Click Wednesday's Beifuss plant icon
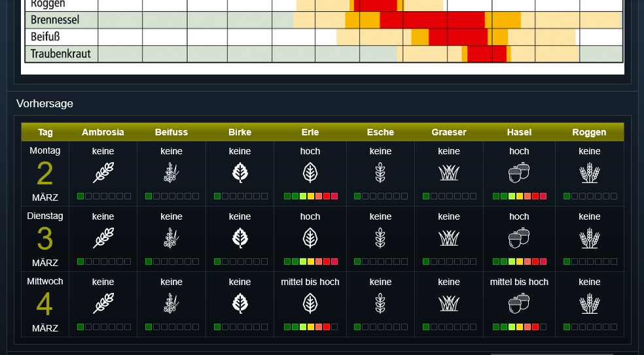This screenshot has height=355, width=644. pyautogui.click(x=171, y=303)
